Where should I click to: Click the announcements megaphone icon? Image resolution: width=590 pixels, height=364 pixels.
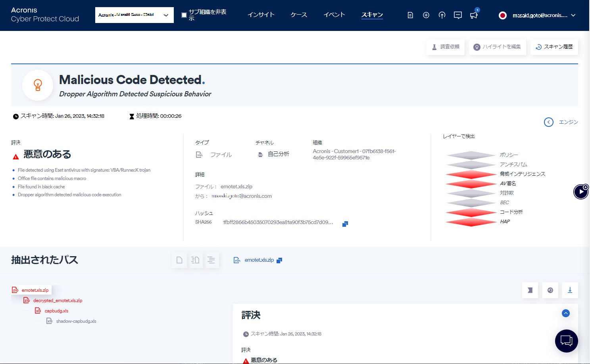[x=474, y=15]
